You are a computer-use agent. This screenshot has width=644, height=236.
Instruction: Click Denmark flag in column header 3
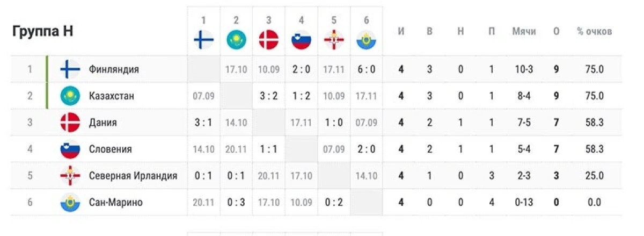click(269, 40)
